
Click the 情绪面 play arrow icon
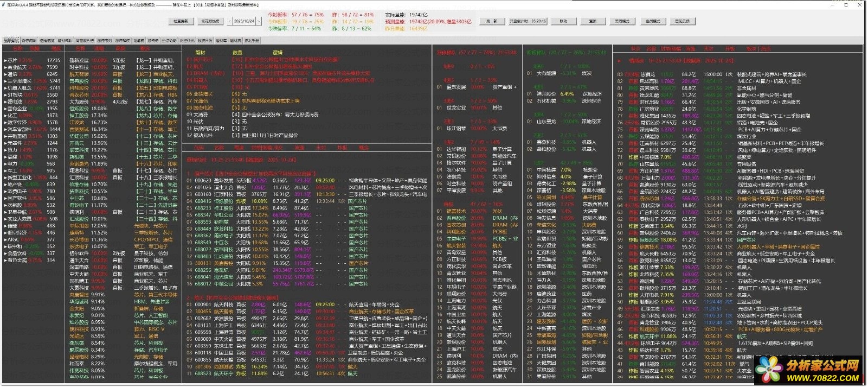[619, 61]
